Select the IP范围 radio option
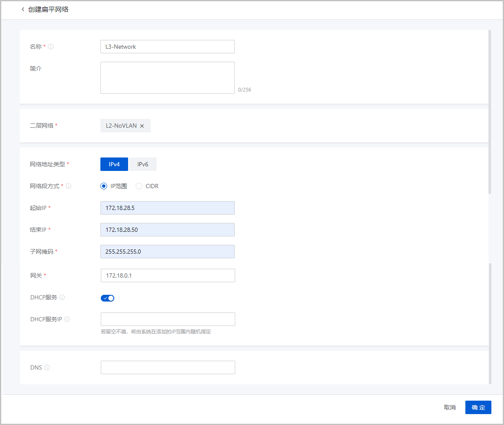Image resolution: width=504 pixels, height=425 pixels. tap(104, 186)
